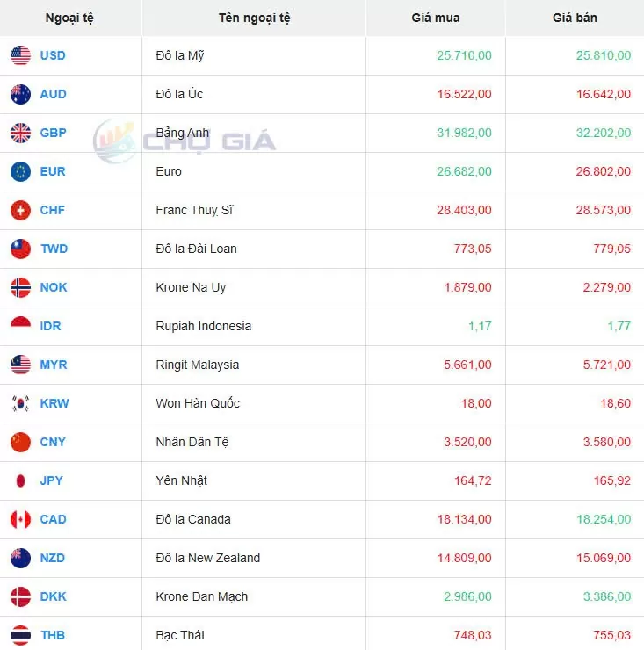
Task: Click the British flag beside GBP
Action: (20, 133)
